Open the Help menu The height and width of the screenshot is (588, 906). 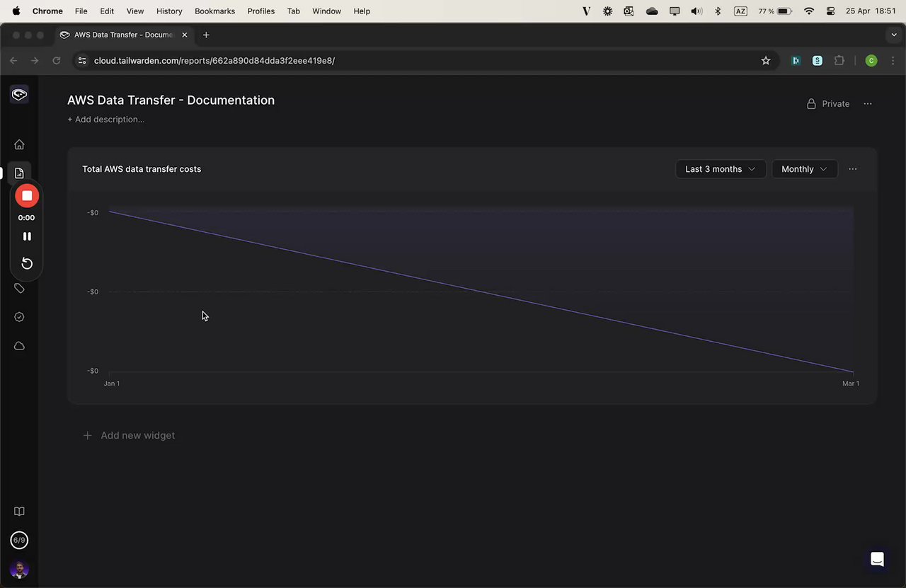point(362,11)
